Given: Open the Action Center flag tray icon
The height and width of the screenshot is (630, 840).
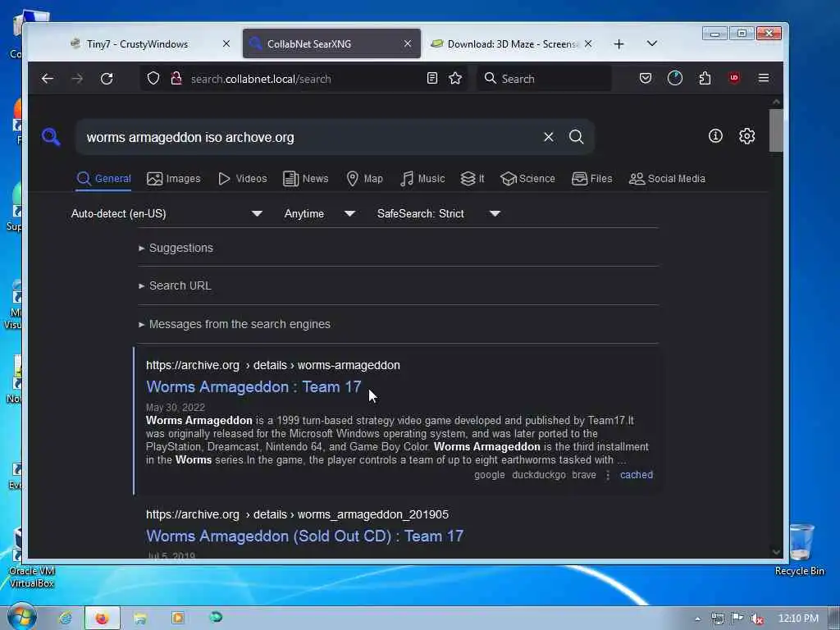Looking at the screenshot, I should 737,619.
